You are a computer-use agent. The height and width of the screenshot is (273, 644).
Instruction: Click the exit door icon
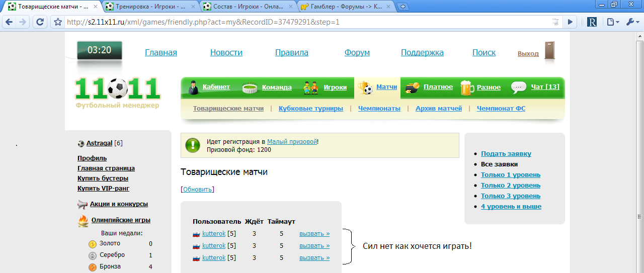[550, 51]
